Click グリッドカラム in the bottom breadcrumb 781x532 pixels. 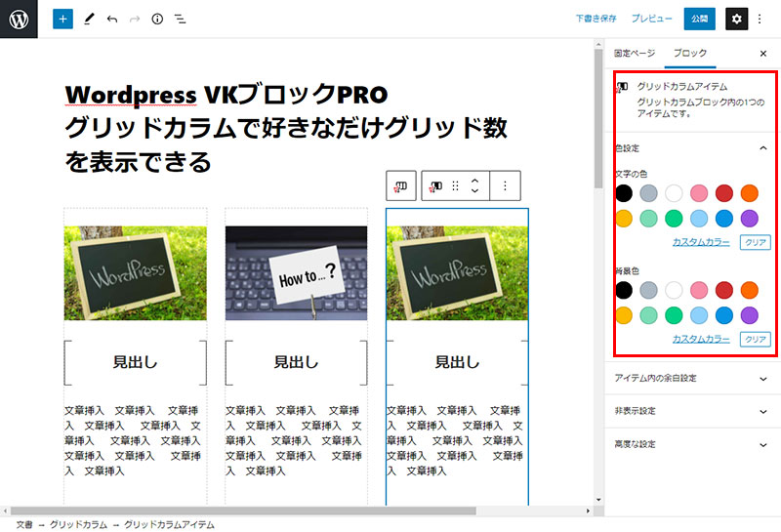pos(79,524)
